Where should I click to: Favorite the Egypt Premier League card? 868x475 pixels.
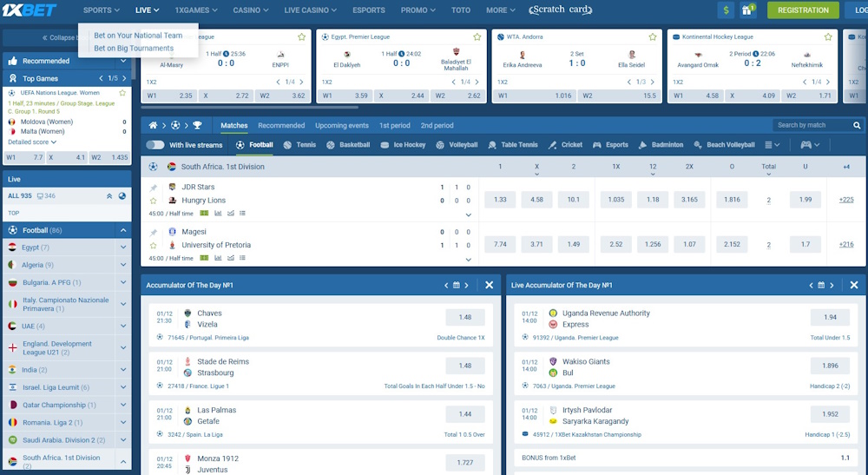tap(477, 37)
